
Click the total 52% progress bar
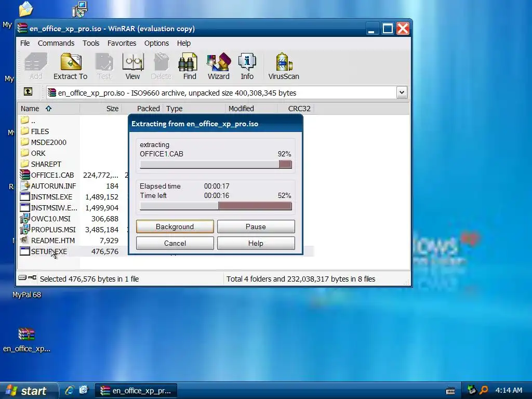pos(216,206)
